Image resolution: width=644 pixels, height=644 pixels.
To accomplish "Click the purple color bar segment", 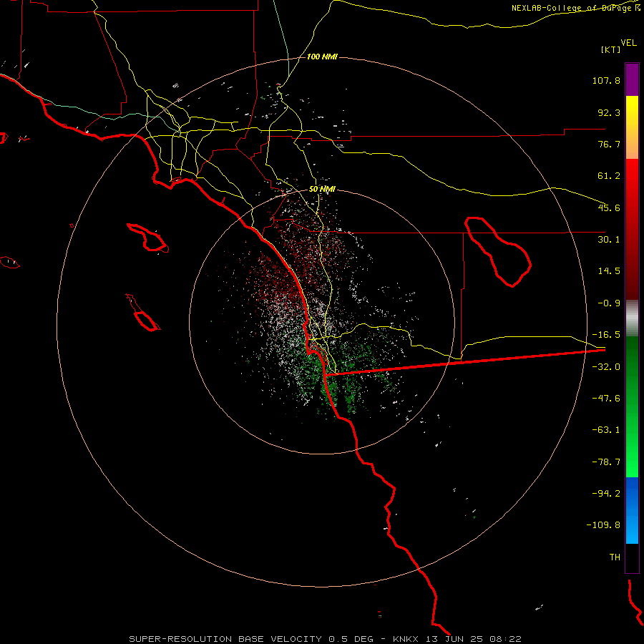I will (x=632, y=79).
